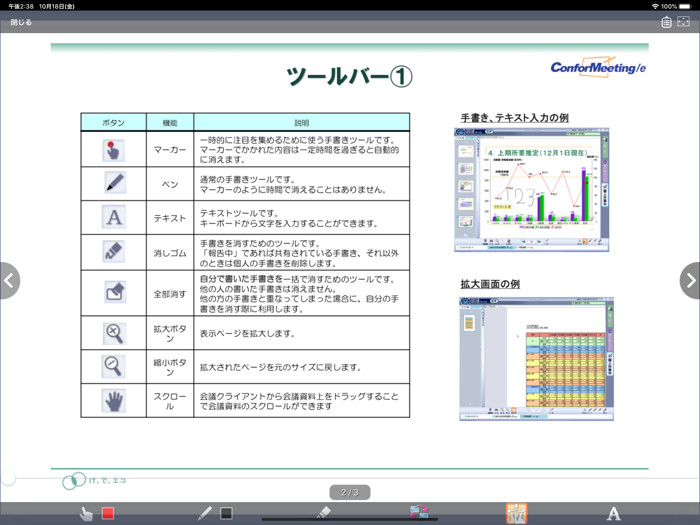700x525 pixels.
Task: Select the pen tool in bottom toolbar
Action: coord(204,513)
